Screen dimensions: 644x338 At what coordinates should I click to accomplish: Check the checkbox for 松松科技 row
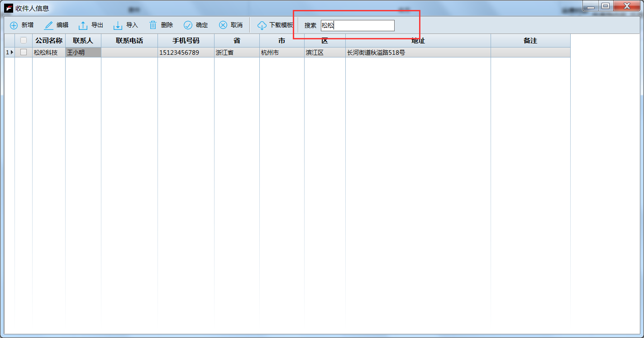coord(24,52)
